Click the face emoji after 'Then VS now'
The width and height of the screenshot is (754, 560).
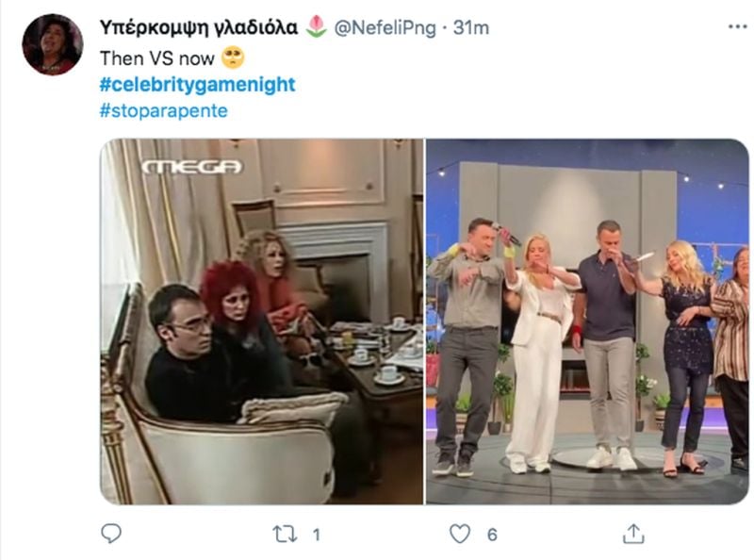[233, 58]
